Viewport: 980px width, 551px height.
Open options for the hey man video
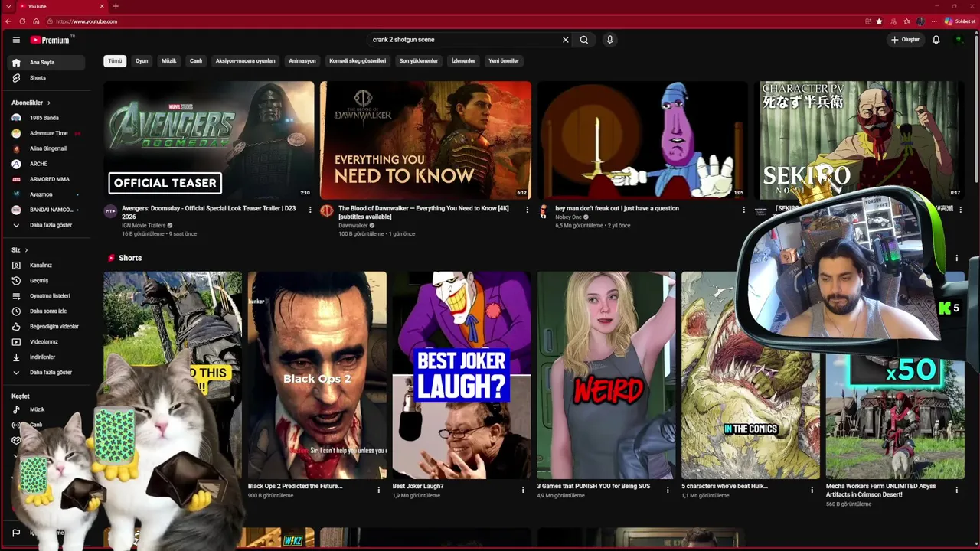pyautogui.click(x=743, y=210)
